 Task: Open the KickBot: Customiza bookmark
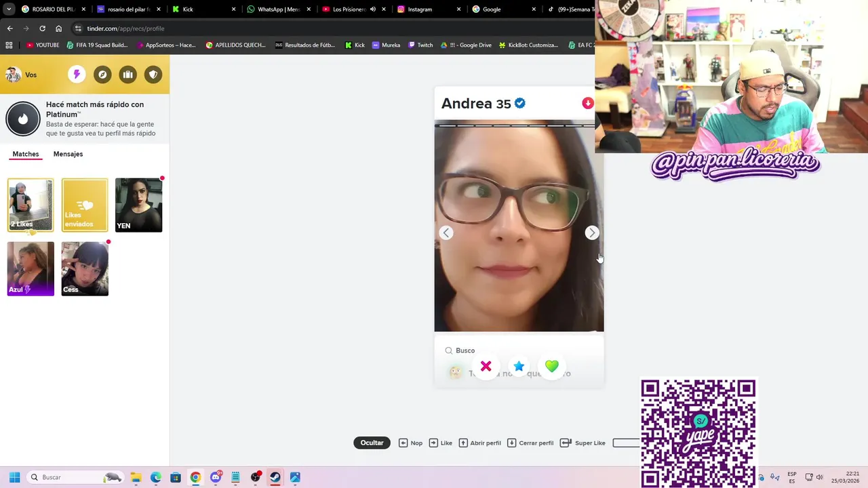[528, 45]
